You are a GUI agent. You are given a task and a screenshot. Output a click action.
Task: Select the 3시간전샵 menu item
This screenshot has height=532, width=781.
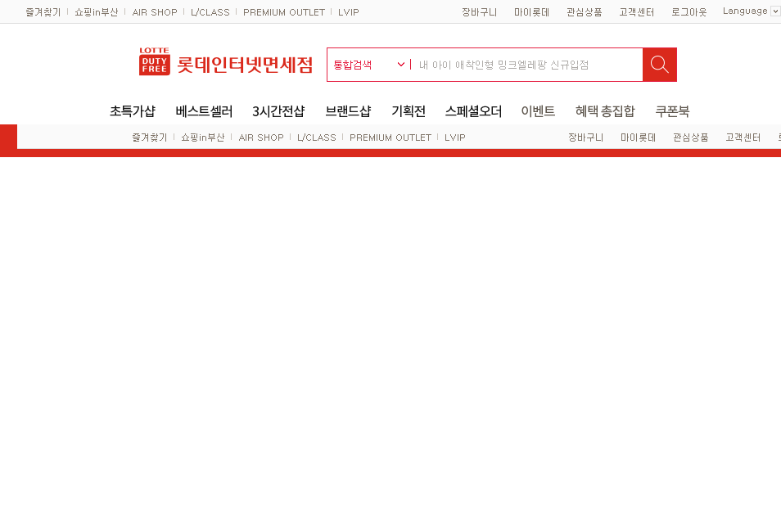[278, 111]
